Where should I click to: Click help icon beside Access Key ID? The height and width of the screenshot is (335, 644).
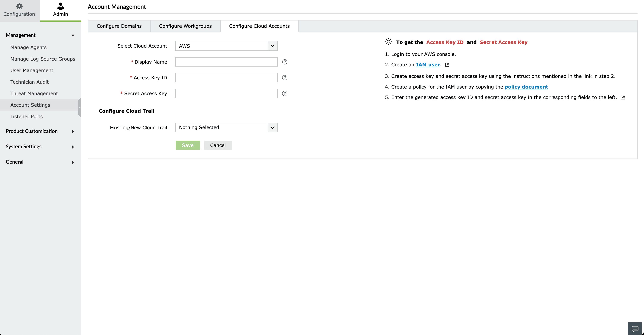click(x=285, y=78)
